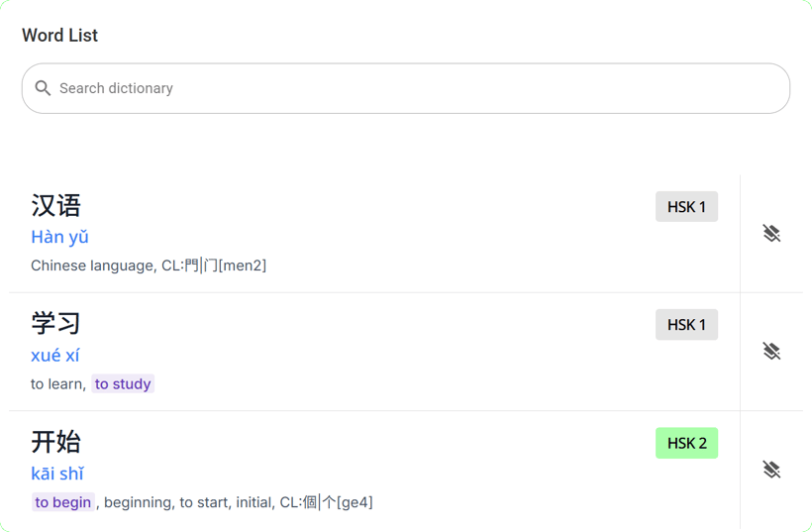Click the HSK 1 badge beside 汉语
Viewport: 812px width, 532px height.
click(686, 207)
